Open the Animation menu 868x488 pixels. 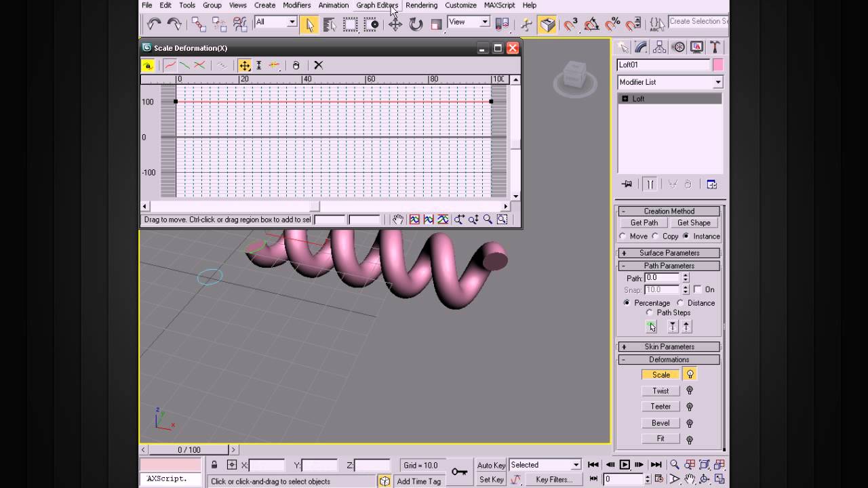tap(334, 5)
